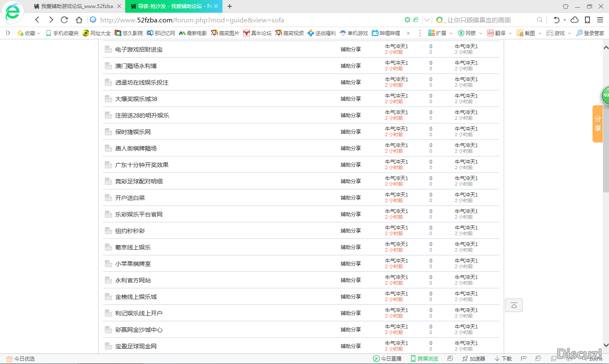Show more bookmarks with the double chevron
Screen dimensions: 609x364
click(408, 33)
